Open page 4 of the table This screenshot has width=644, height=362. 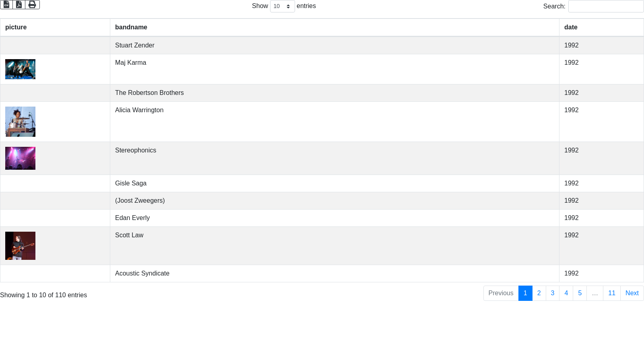[566, 293]
